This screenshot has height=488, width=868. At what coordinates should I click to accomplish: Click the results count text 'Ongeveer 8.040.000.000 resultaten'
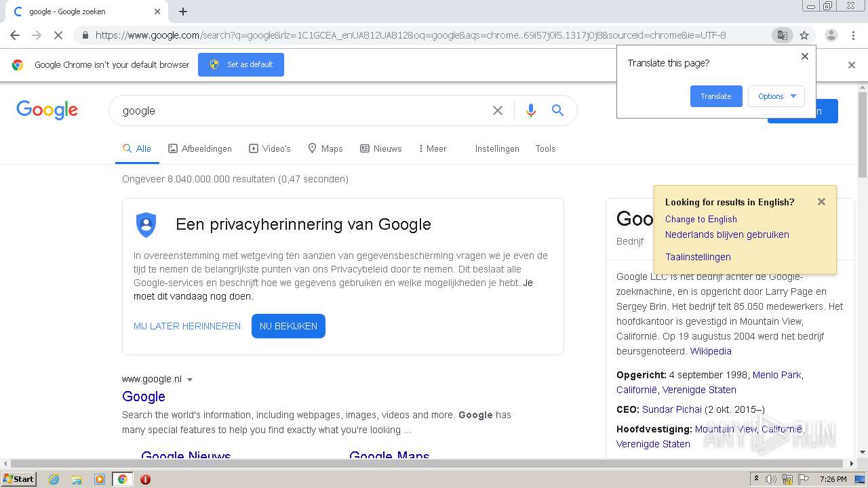click(199, 179)
